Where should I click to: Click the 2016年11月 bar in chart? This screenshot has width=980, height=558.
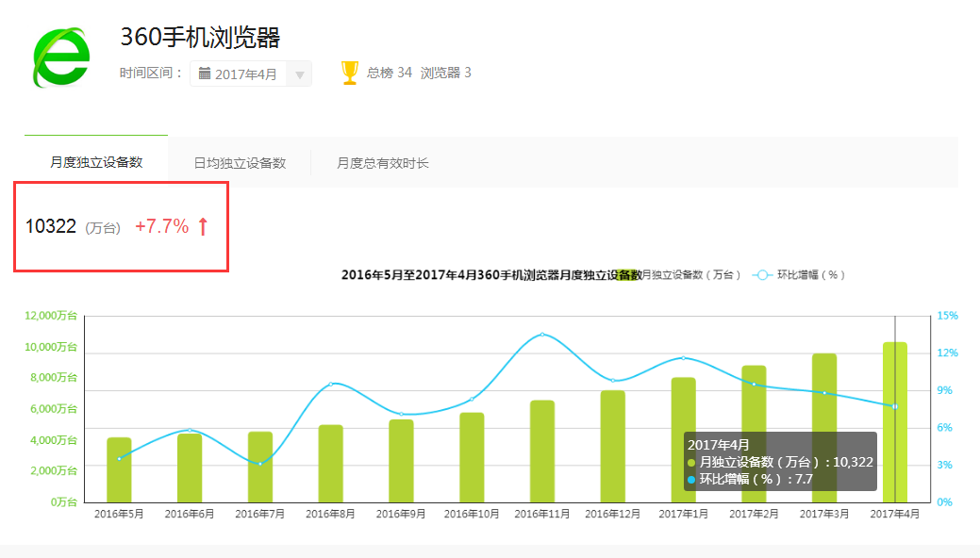(x=542, y=451)
